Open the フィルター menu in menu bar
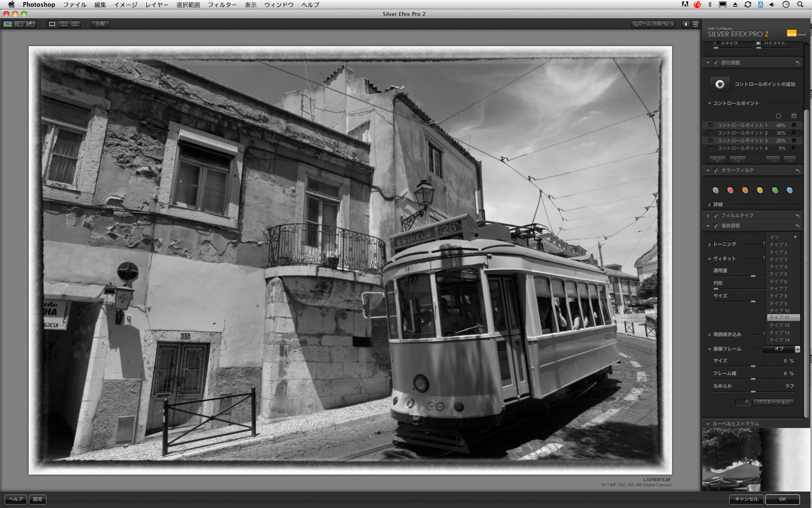Image resolution: width=812 pixels, height=508 pixels. (x=222, y=5)
